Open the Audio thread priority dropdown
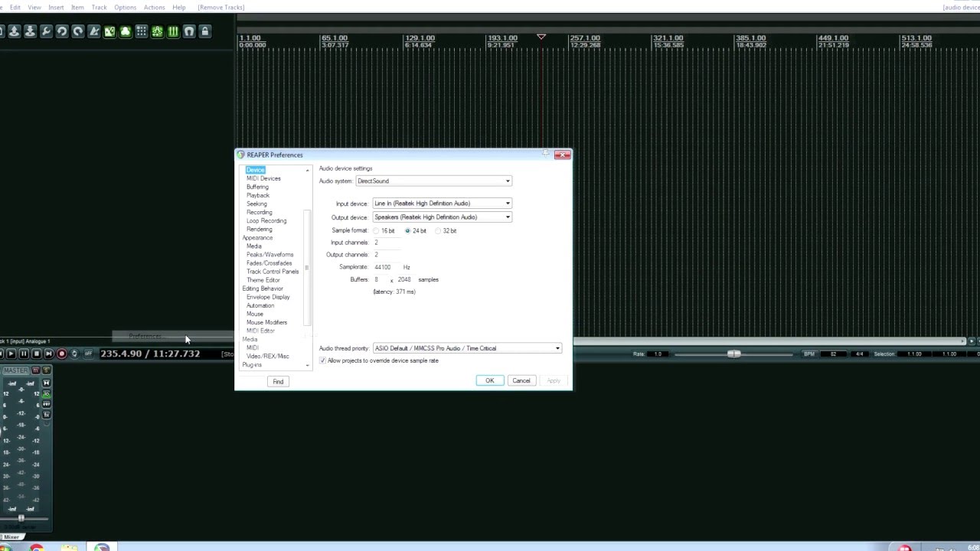 tap(467, 348)
